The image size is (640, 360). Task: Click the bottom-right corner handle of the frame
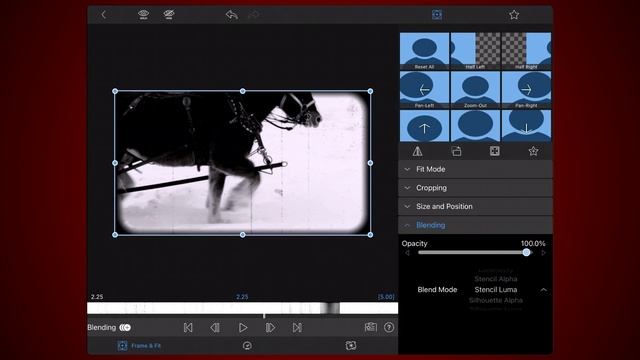[x=370, y=235]
